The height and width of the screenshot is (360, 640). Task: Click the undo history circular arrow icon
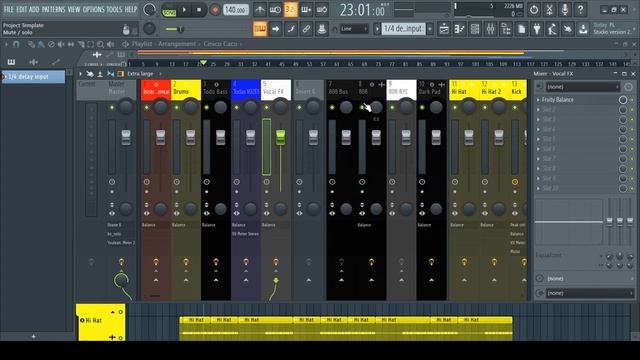(x=533, y=9)
